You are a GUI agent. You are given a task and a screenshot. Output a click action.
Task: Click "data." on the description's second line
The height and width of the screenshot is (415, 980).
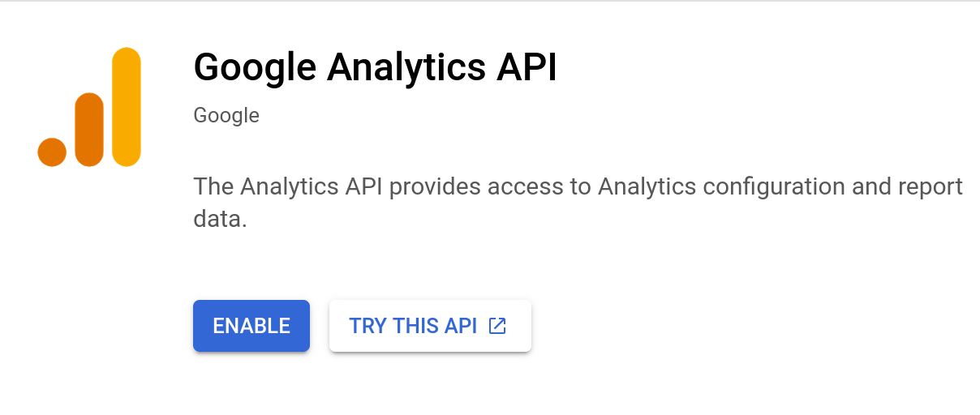click(x=220, y=218)
